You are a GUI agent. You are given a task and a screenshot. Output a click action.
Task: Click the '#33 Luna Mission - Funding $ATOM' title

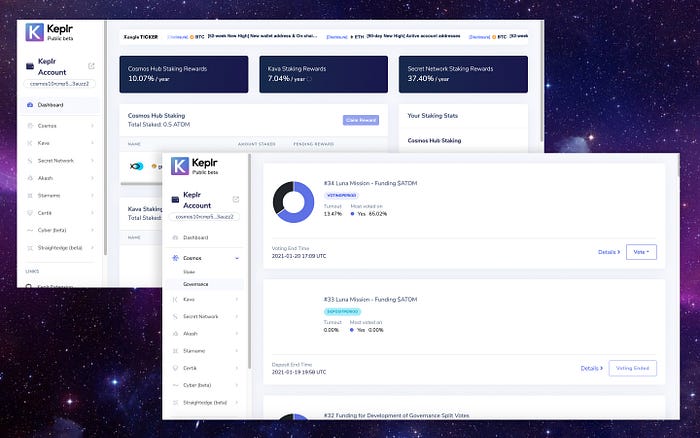(x=370, y=300)
